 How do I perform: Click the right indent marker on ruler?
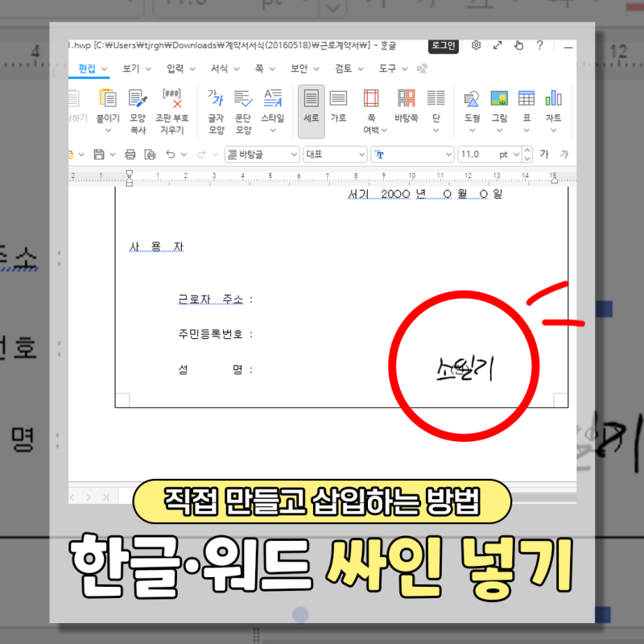(x=554, y=180)
